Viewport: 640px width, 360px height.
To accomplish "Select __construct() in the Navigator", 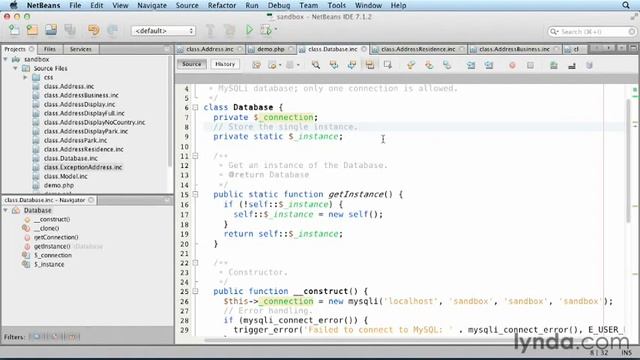I will tap(52, 219).
